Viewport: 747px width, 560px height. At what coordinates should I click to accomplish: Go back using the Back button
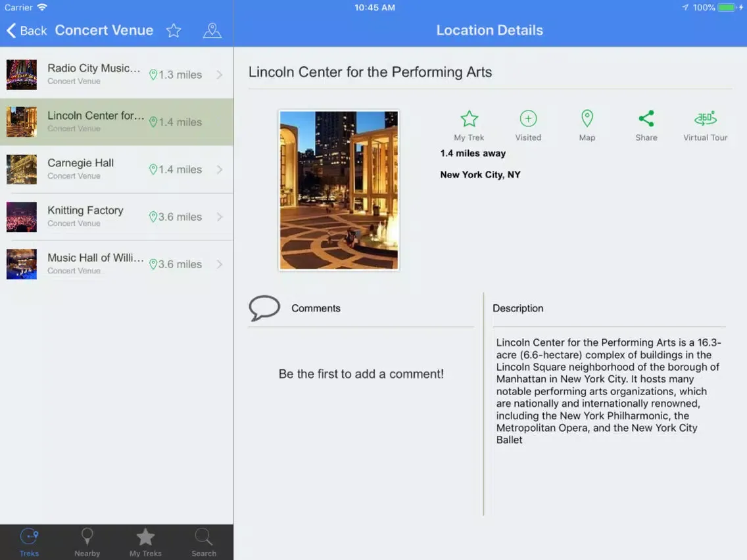tap(27, 30)
